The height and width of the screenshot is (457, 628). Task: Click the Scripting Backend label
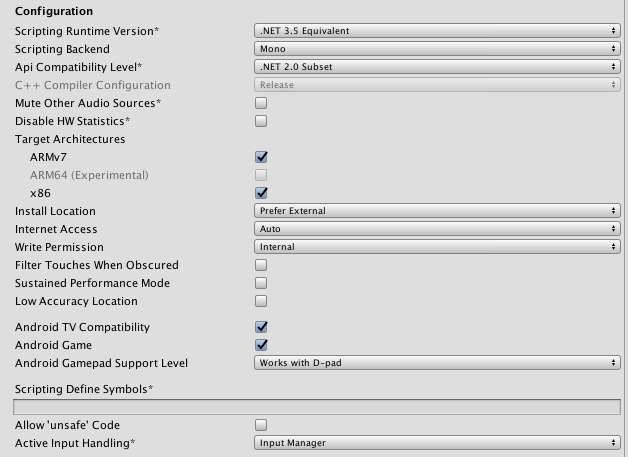[x=62, y=49]
